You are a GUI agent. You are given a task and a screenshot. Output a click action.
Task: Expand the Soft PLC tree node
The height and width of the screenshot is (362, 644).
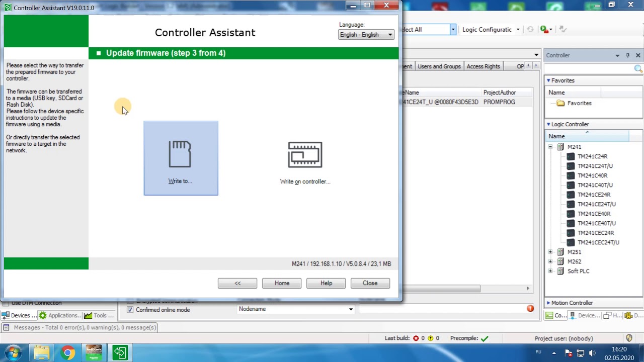tap(550, 271)
